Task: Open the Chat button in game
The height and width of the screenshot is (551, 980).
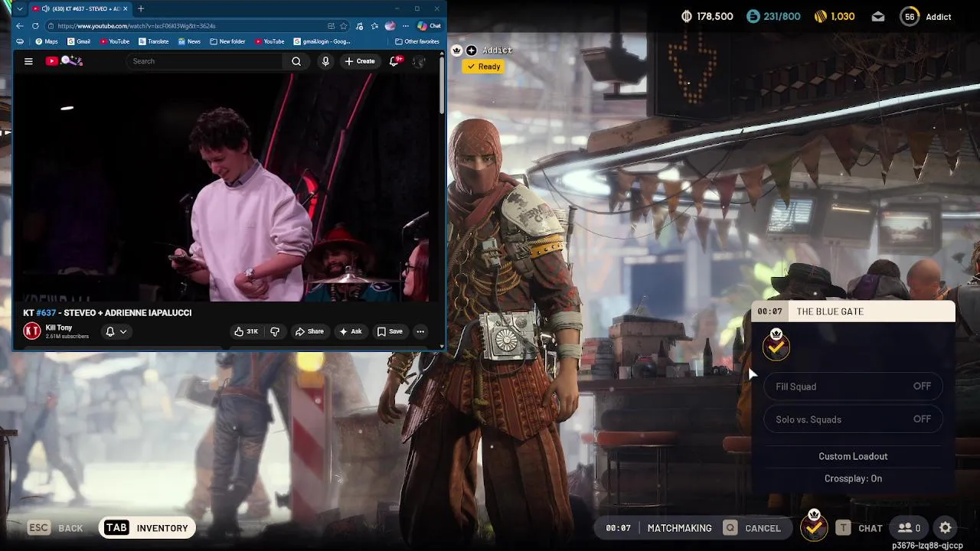Action: click(x=859, y=528)
